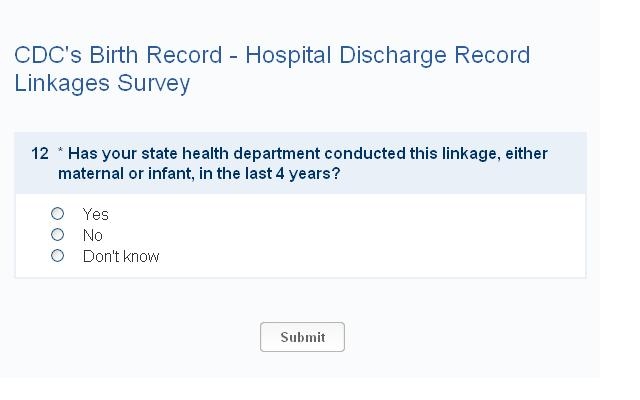Click the "Yes" answer label text
Image resolution: width=640 pixels, height=400 pixels.
(96, 215)
